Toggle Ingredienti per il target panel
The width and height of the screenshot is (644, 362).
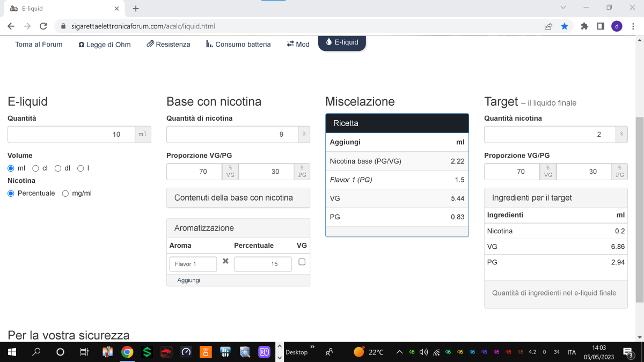pos(556,198)
